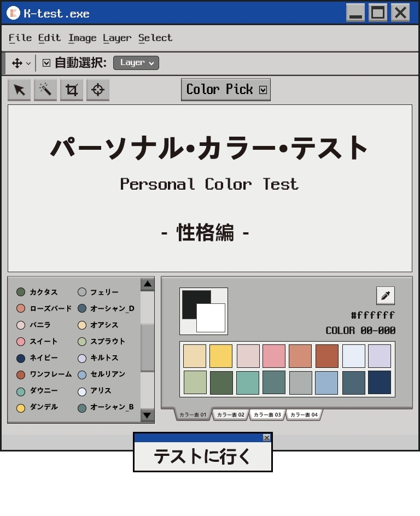
Task: Select the arrow selection tool
Action: coord(19,90)
